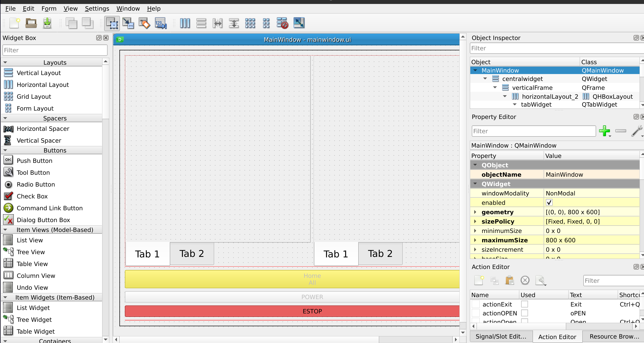Select the Edit Buddies mode icon
644x343 pixels.
[145, 23]
